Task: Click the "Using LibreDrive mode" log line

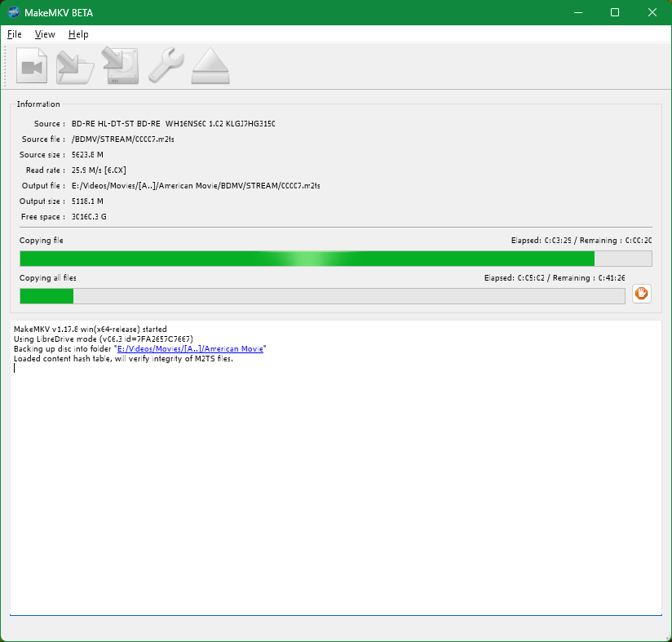Action: coord(104,339)
